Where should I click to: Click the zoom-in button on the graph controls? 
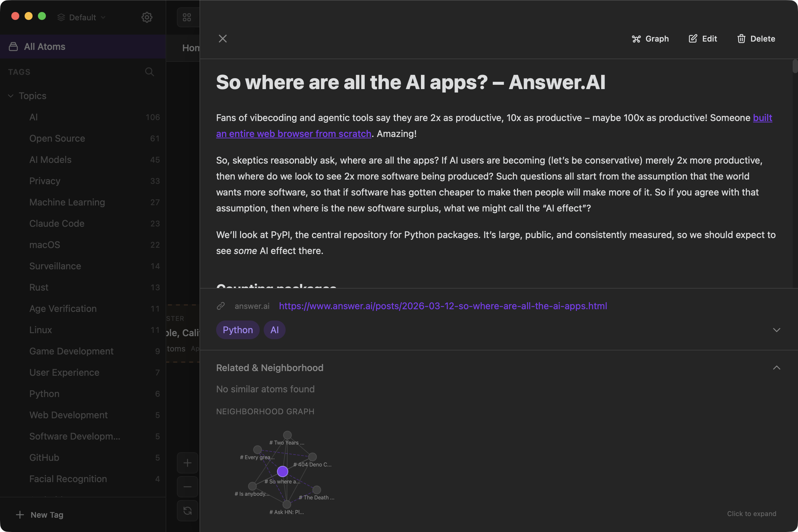click(x=187, y=463)
